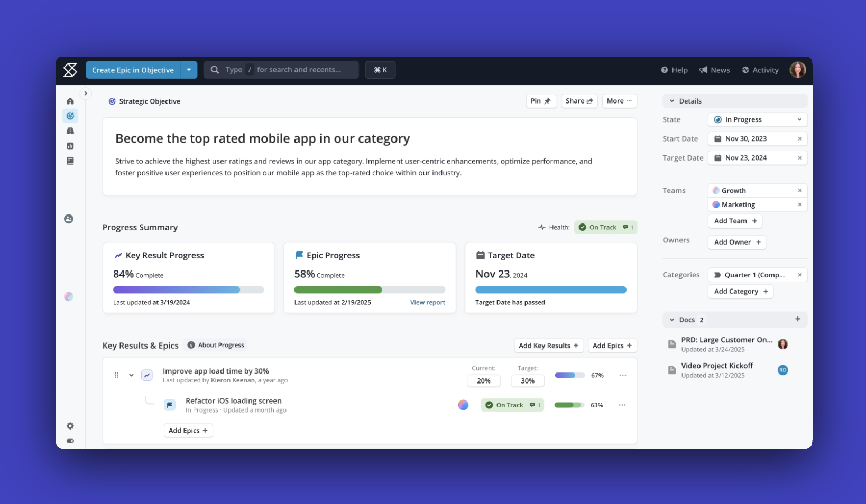This screenshot has height=504, width=866.
Task: Pin this objective
Action: 541,101
